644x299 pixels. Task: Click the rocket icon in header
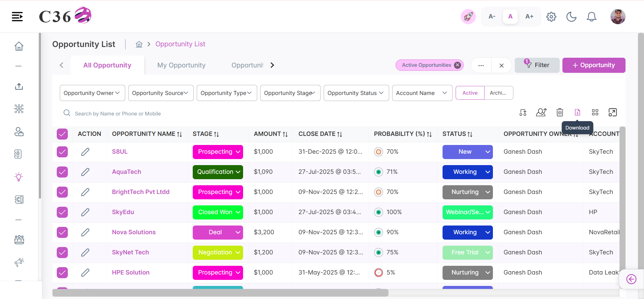468,17
